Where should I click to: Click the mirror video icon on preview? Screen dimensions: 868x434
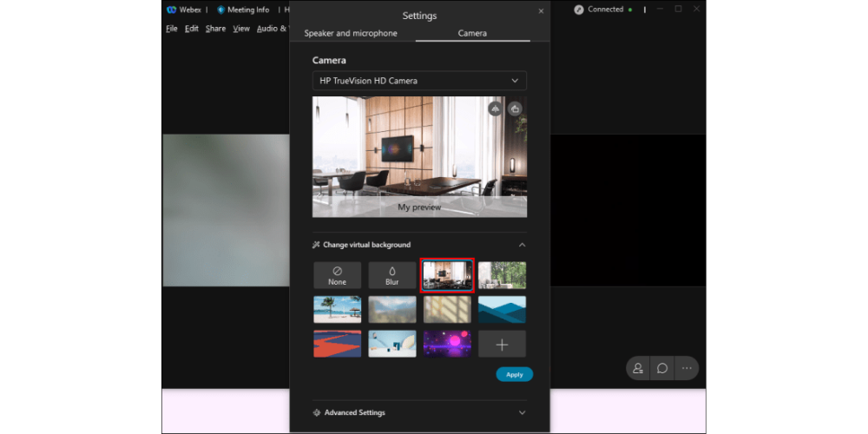(x=495, y=108)
